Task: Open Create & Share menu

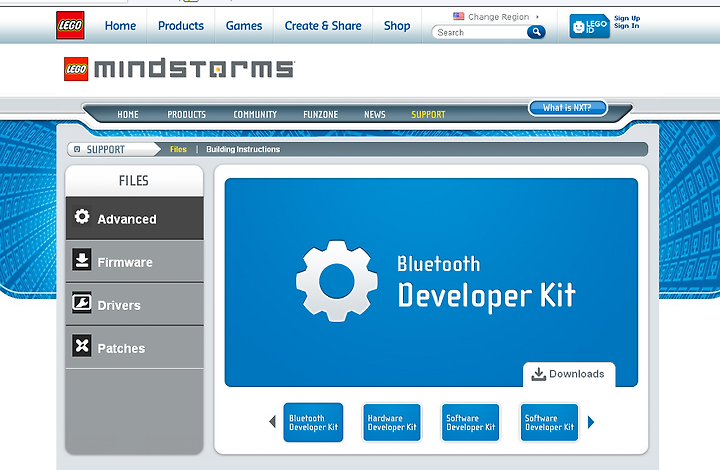Action: [323, 26]
